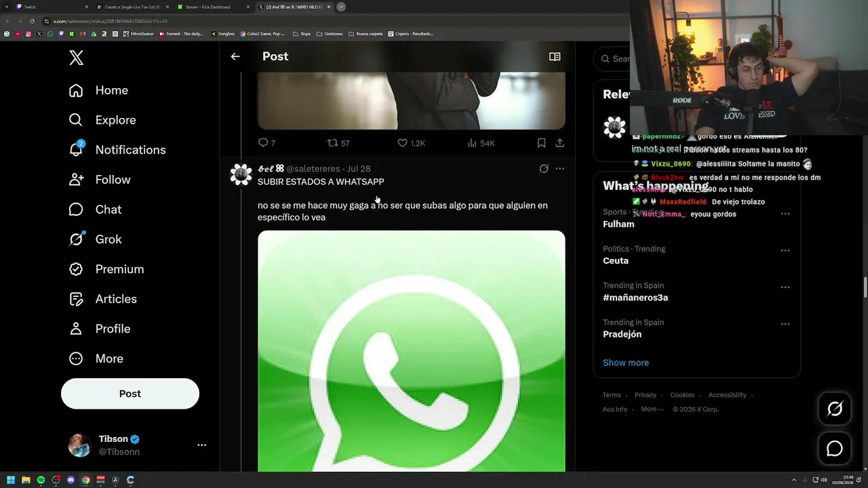The height and width of the screenshot is (488, 868).
Task: Click the browser address bar URL
Action: tap(111, 21)
